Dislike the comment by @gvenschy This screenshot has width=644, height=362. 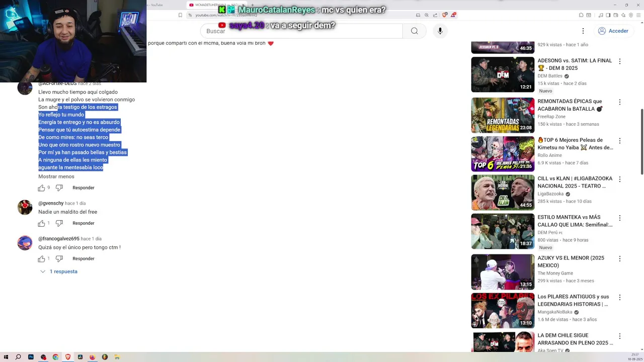[x=59, y=223]
